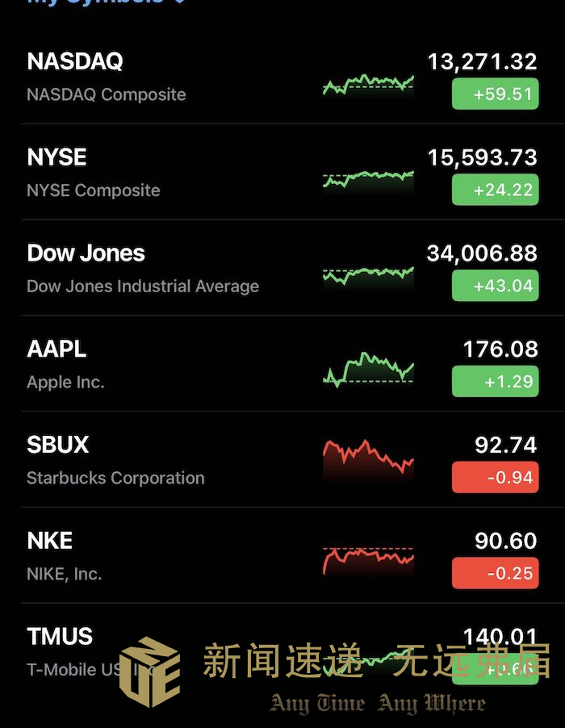This screenshot has height=728, width=565.
Task: Tap NKE red change badge -0.25
Action: click(x=495, y=573)
